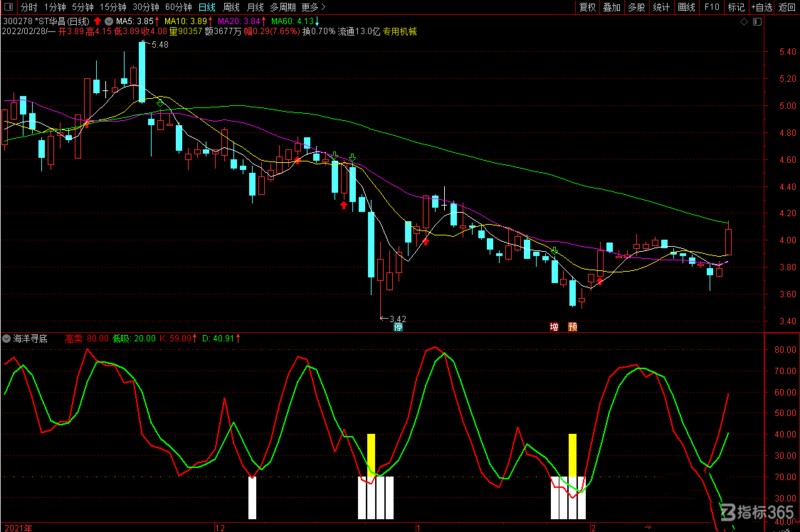Open the 多股 multi-stock view

click(636, 7)
